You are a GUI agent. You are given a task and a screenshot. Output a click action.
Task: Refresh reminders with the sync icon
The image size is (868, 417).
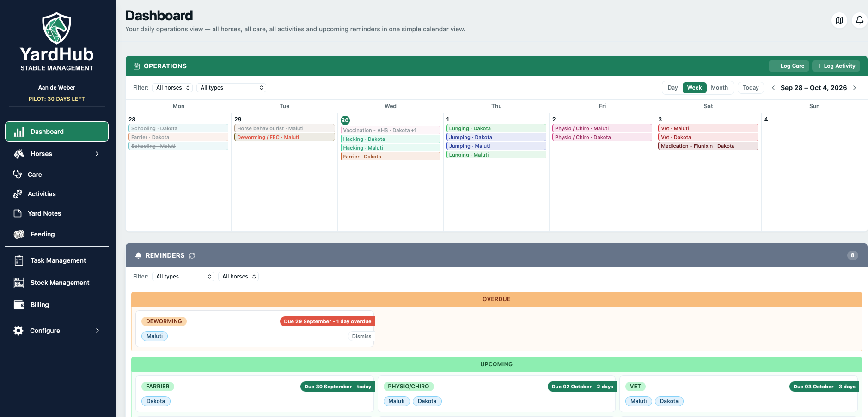(x=192, y=255)
